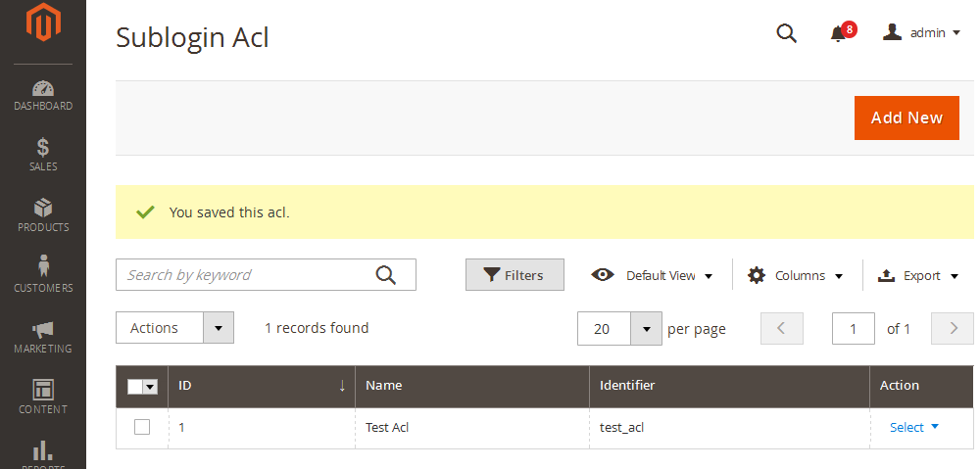Click the '1 records found' text
The width and height of the screenshot is (980, 469).
(317, 328)
